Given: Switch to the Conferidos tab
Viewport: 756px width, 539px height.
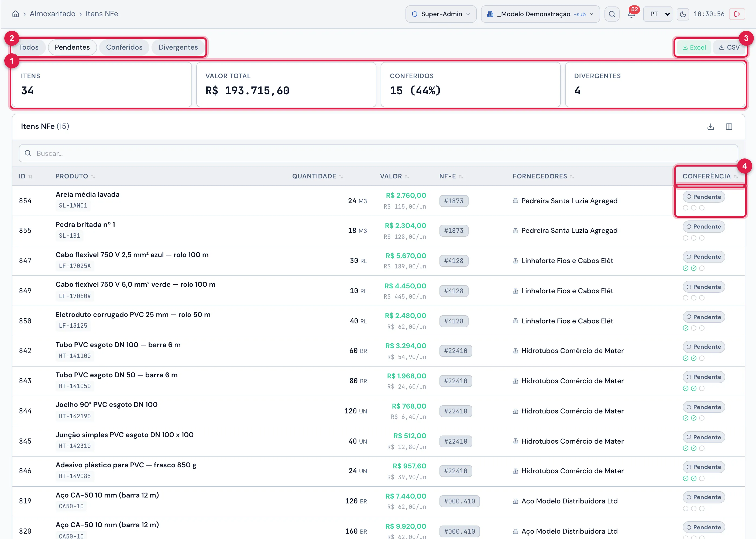Looking at the screenshot, I should coord(124,47).
